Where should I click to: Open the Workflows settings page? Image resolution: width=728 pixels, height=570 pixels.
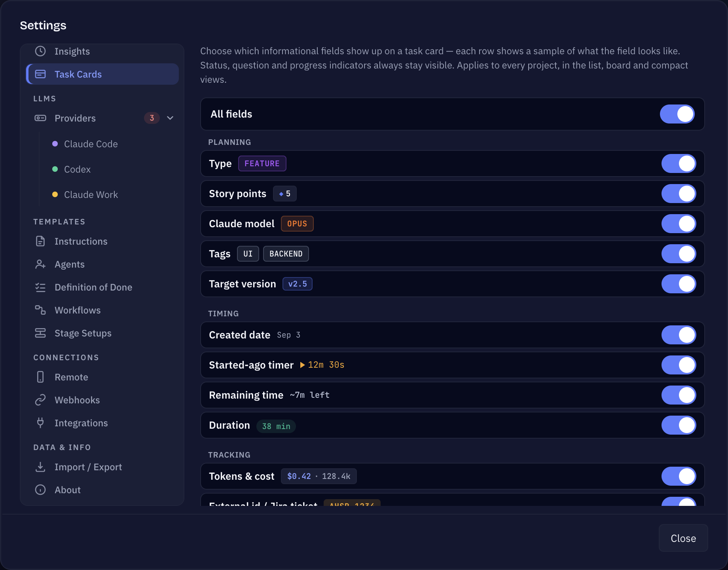[x=102, y=310]
